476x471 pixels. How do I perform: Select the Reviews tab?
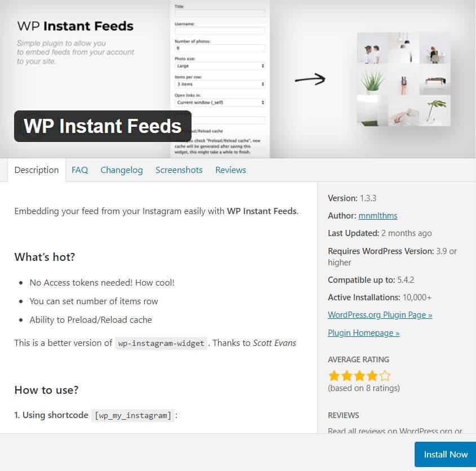tap(230, 170)
